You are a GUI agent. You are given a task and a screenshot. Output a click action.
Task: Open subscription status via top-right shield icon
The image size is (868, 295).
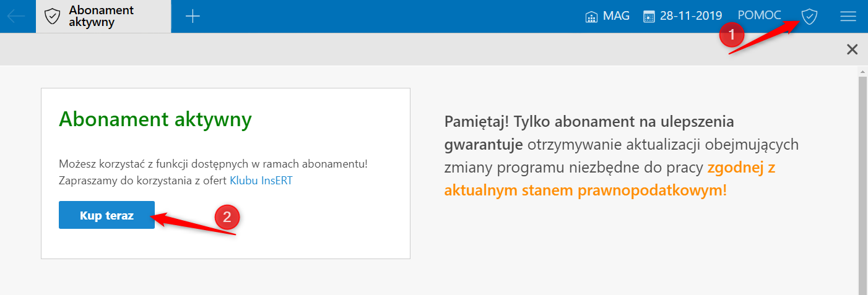(x=809, y=17)
